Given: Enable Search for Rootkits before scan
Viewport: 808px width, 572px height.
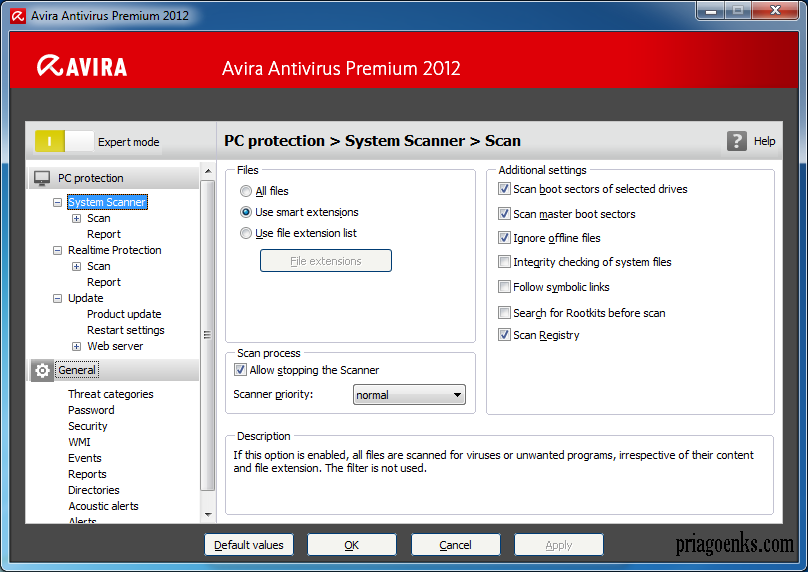Looking at the screenshot, I should 504,312.
